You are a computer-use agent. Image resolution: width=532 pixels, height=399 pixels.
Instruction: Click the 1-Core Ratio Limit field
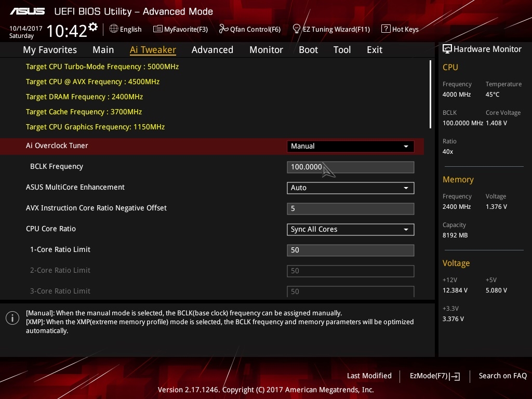(350, 250)
